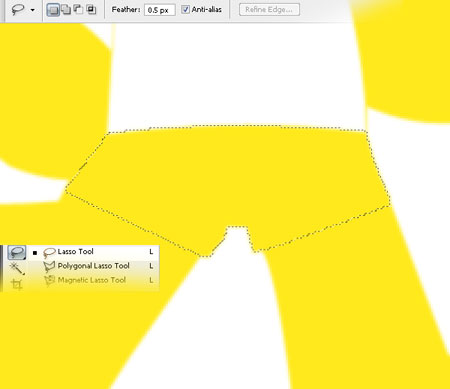Click the Magnetic Lasso icon in flyout row
450x389 pixels.
(x=49, y=280)
